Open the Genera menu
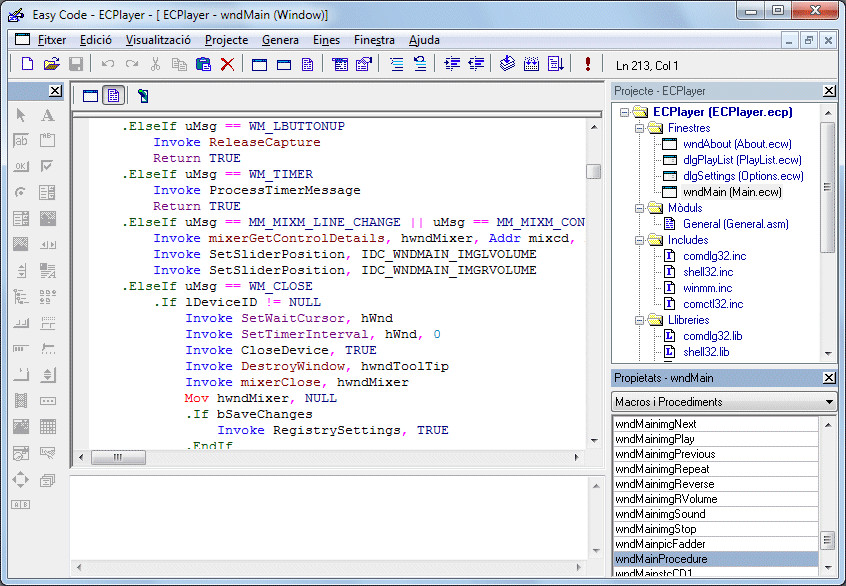This screenshot has height=586, width=846. 280,40
